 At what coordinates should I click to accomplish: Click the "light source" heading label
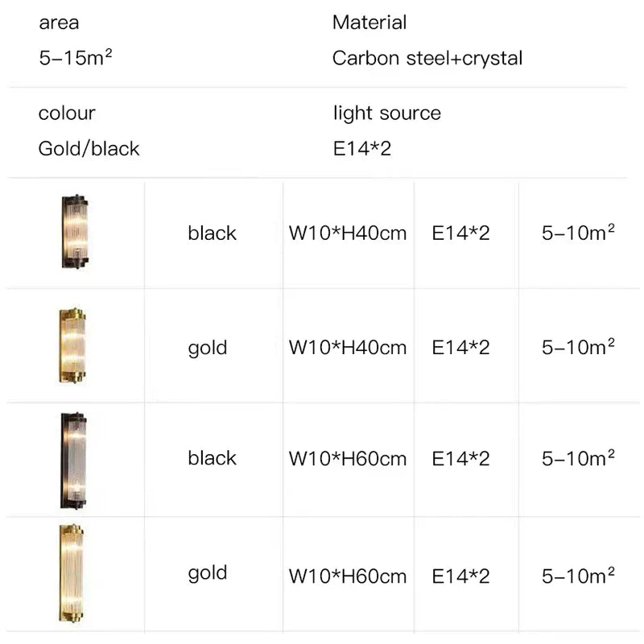coord(387,113)
